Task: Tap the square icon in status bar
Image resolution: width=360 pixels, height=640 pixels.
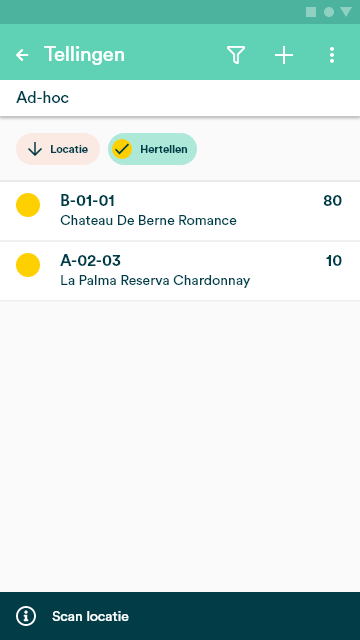Action: (x=311, y=12)
